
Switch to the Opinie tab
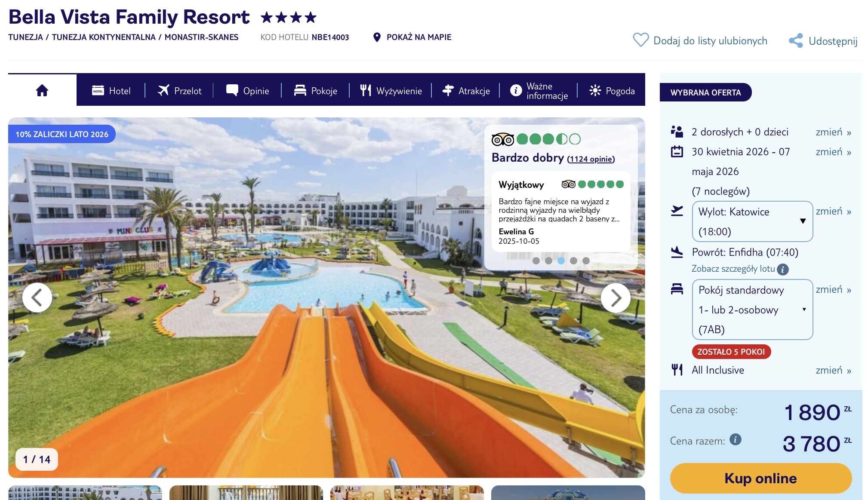tap(247, 91)
